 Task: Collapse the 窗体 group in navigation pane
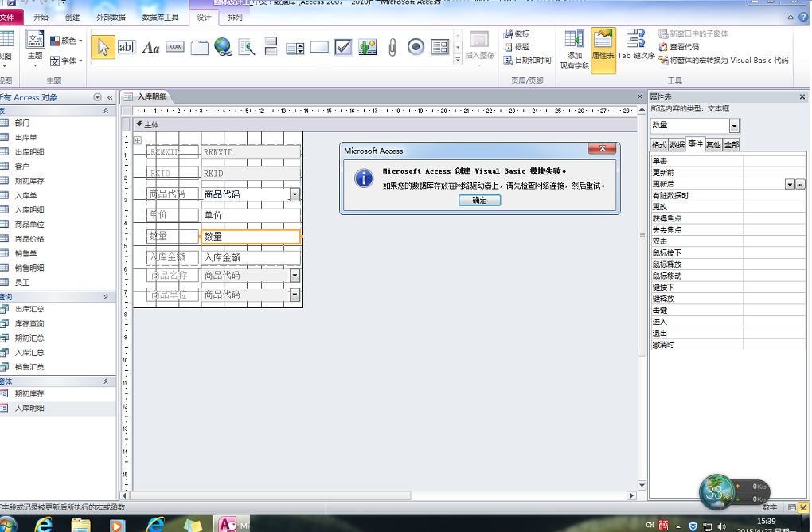(106, 381)
